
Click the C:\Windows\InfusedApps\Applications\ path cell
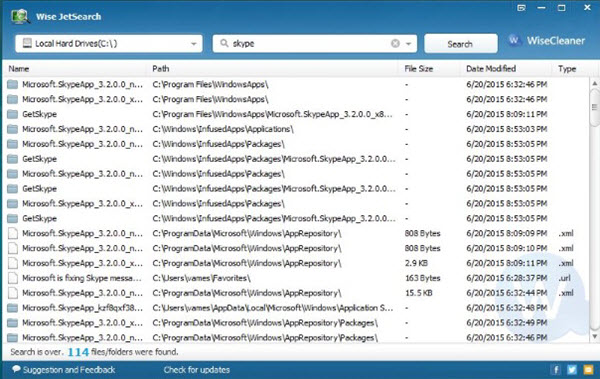[223, 129]
